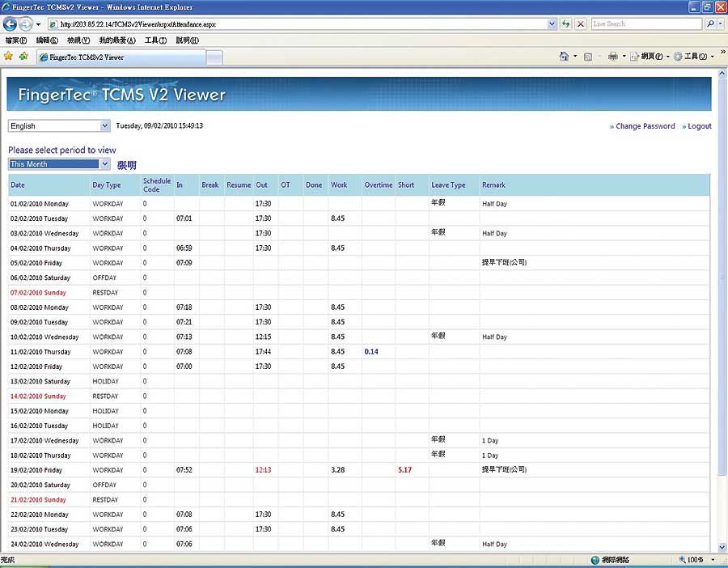The image size is (728, 568).
Task: Click the Leave Type column header
Action: [x=448, y=184]
